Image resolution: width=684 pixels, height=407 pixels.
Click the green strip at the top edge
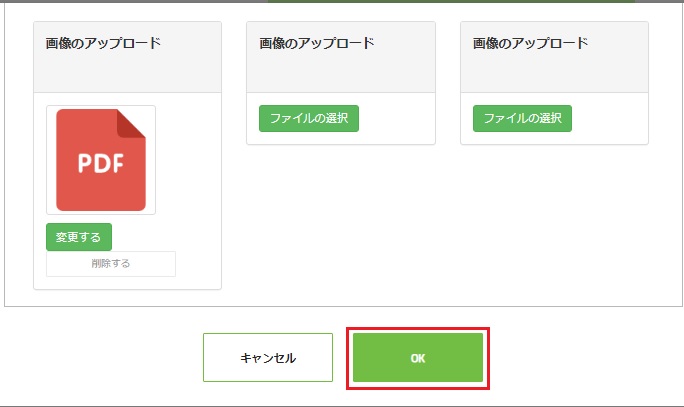(451, 1)
